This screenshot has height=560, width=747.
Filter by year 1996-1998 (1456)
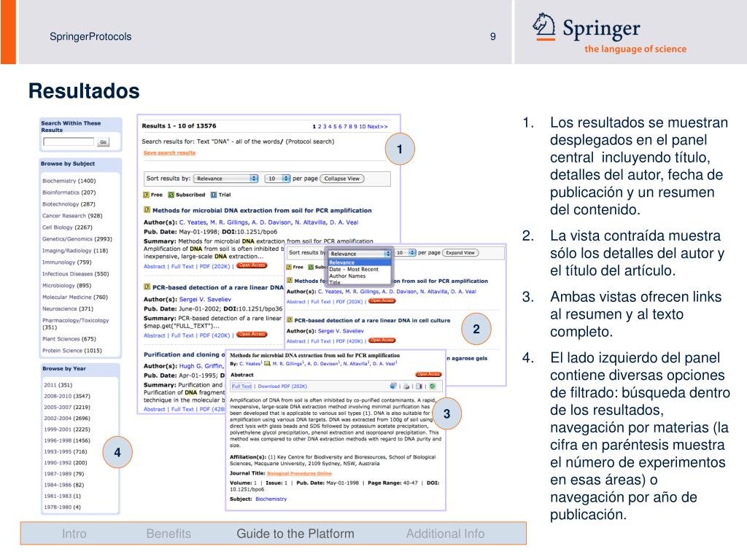(x=67, y=440)
